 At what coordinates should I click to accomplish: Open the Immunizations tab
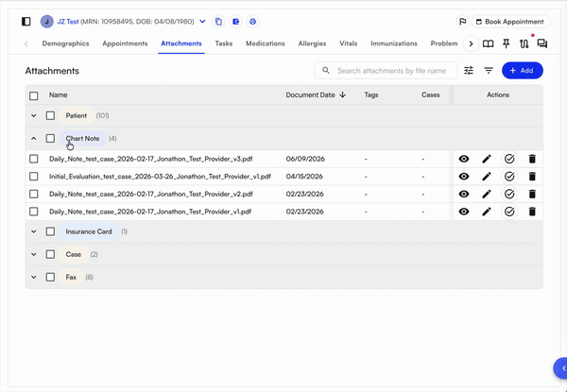pos(394,43)
